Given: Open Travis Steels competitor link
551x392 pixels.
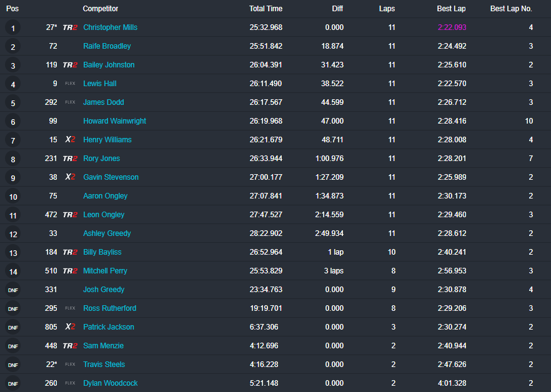Looking at the screenshot, I should [x=104, y=365].
